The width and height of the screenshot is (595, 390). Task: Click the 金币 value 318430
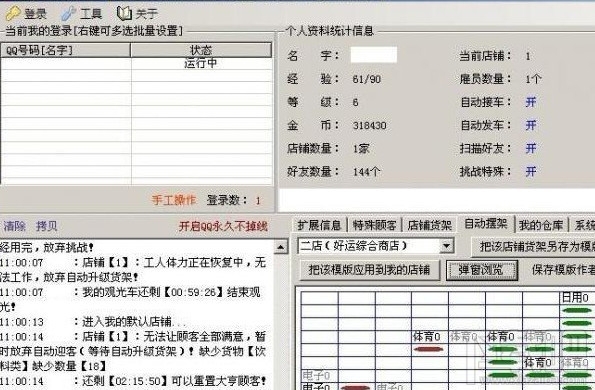tap(369, 125)
